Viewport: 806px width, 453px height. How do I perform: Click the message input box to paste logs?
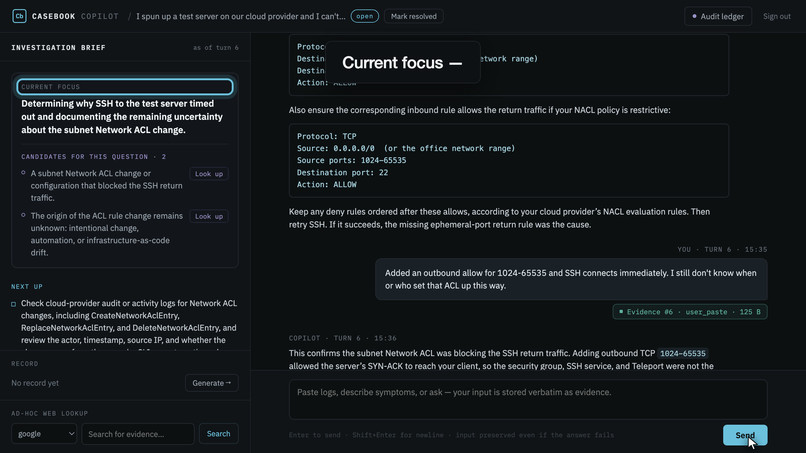point(528,399)
